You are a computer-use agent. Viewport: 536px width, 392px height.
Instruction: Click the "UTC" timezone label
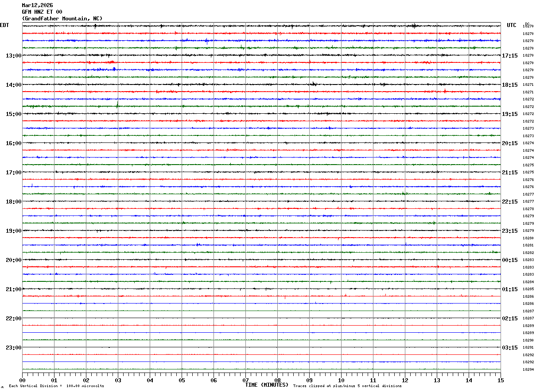pyautogui.click(x=512, y=25)
